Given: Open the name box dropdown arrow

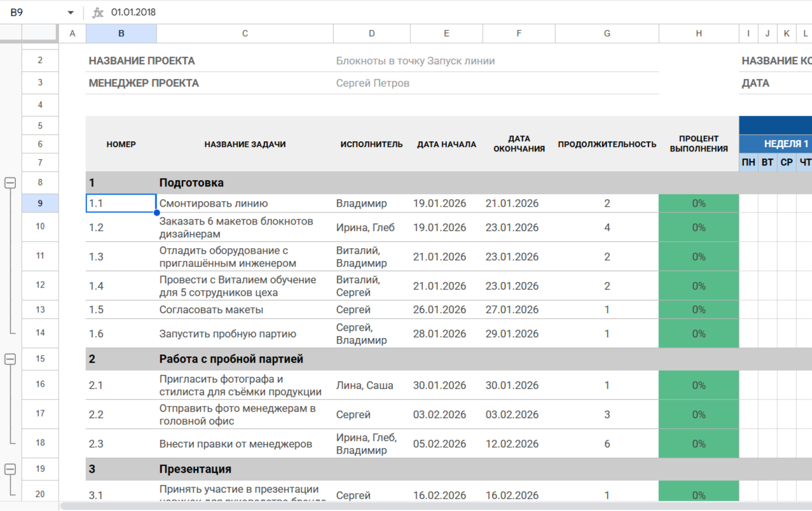Looking at the screenshot, I should pyautogui.click(x=71, y=13).
